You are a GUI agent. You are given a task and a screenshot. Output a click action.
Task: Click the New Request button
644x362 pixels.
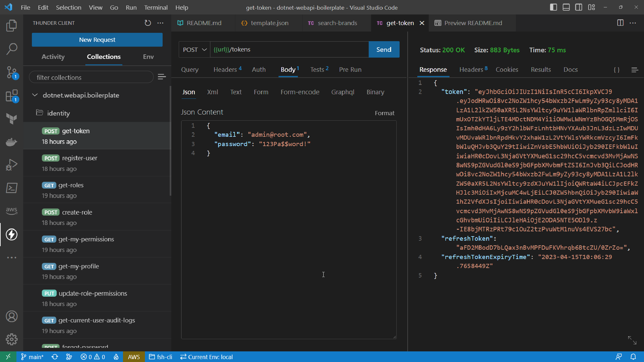click(x=97, y=40)
